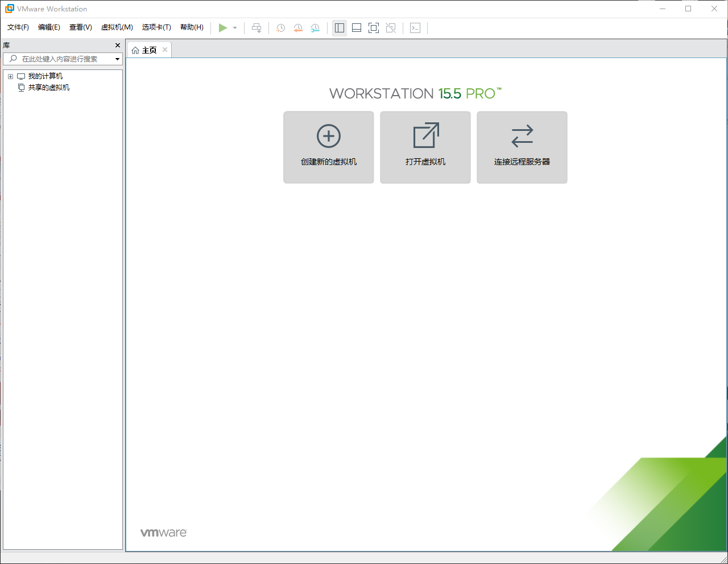Select the Send Ctrl+Alt+Del icon

257,27
